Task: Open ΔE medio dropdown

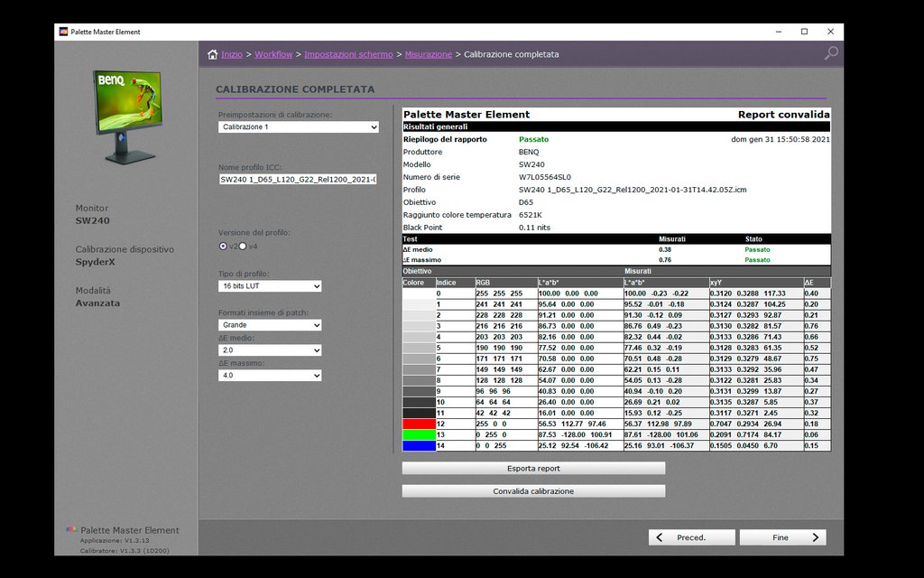Action: coord(270,350)
